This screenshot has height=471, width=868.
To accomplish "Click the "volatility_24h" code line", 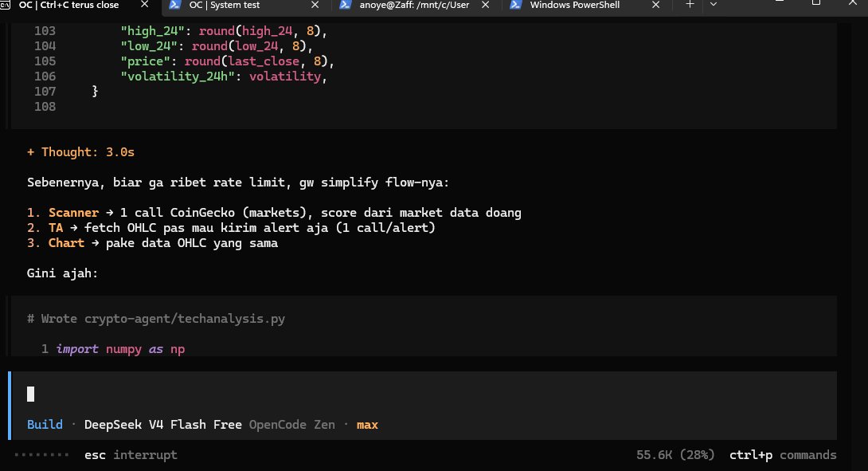I will 224,77.
